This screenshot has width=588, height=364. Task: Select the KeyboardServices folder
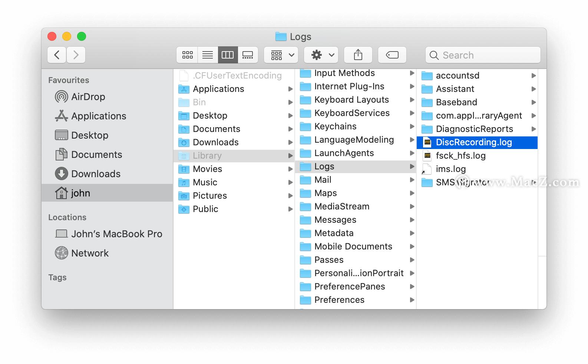[x=356, y=113]
